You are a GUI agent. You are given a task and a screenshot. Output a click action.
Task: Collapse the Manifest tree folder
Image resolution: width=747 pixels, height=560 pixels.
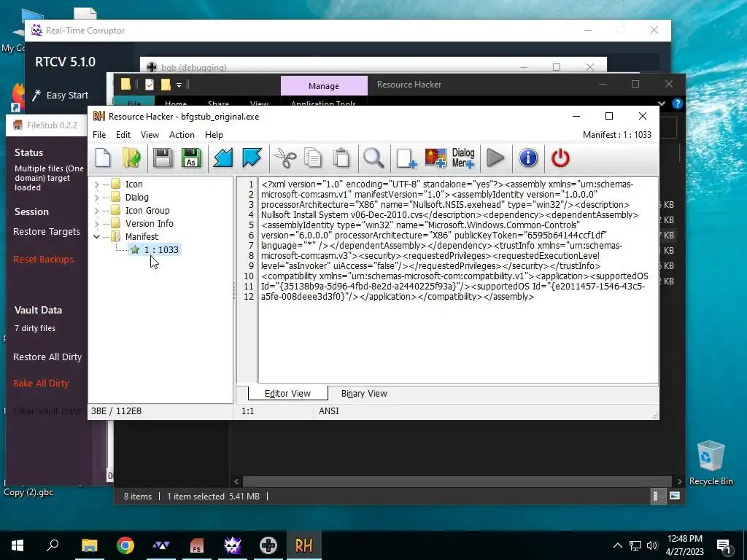[x=97, y=237]
